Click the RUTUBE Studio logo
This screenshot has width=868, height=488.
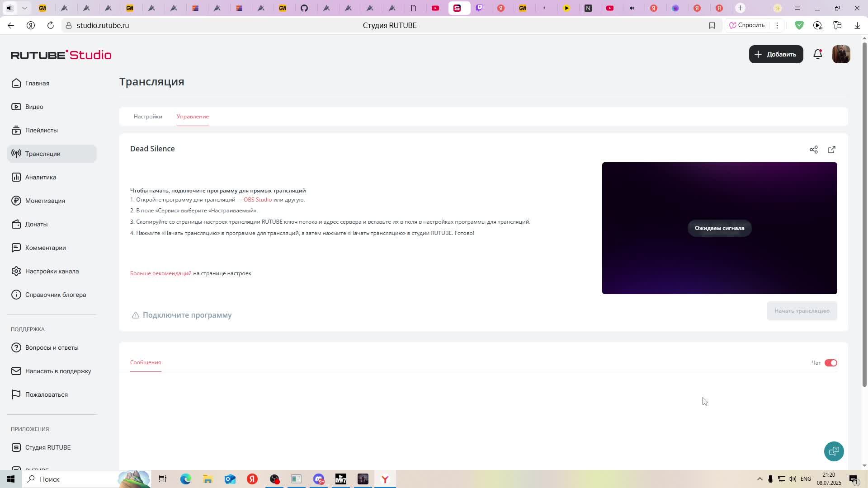coord(61,55)
